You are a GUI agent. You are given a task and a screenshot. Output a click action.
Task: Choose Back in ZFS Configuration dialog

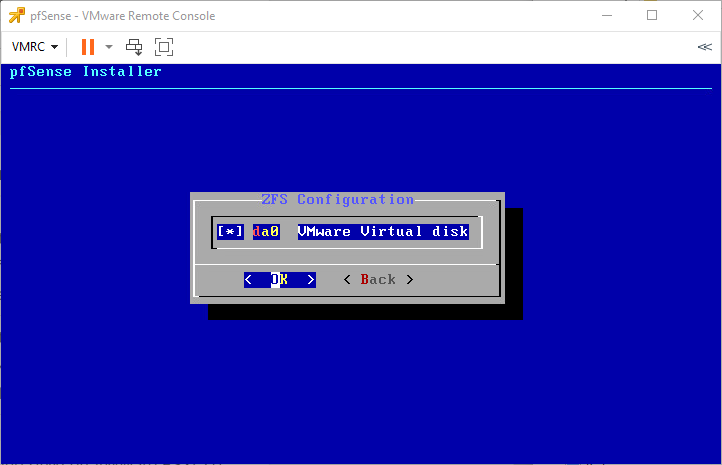click(x=377, y=280)
